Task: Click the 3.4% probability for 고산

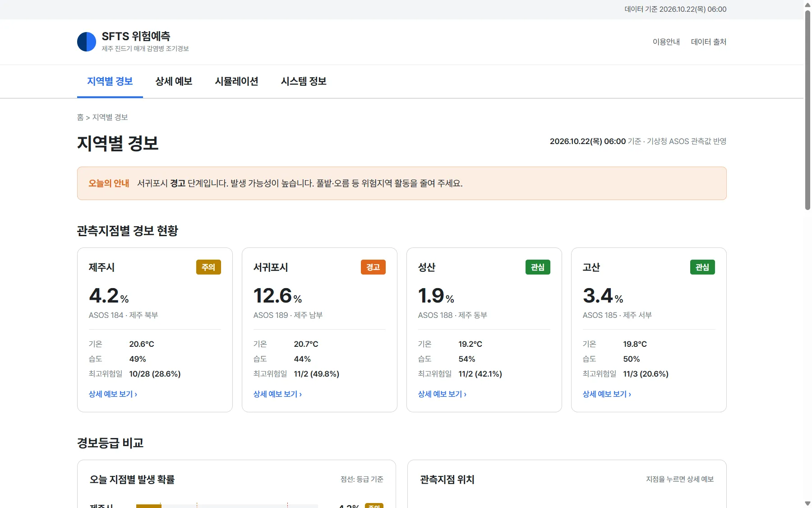Action: 603,296
